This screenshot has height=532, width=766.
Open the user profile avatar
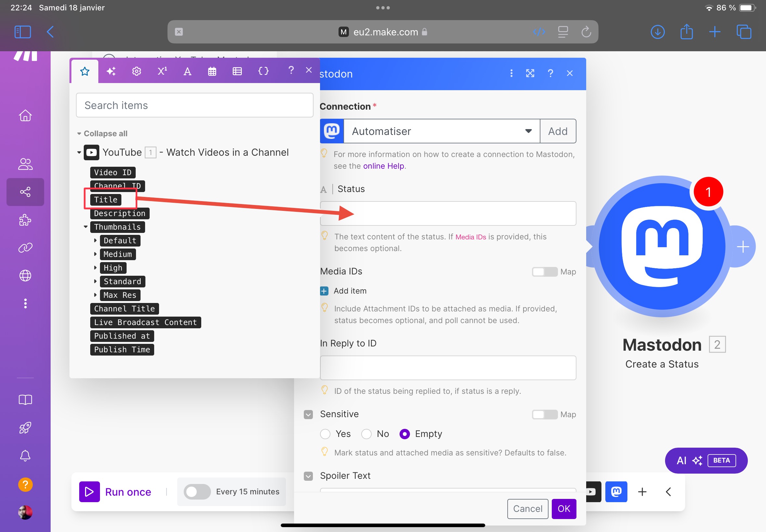25,512
